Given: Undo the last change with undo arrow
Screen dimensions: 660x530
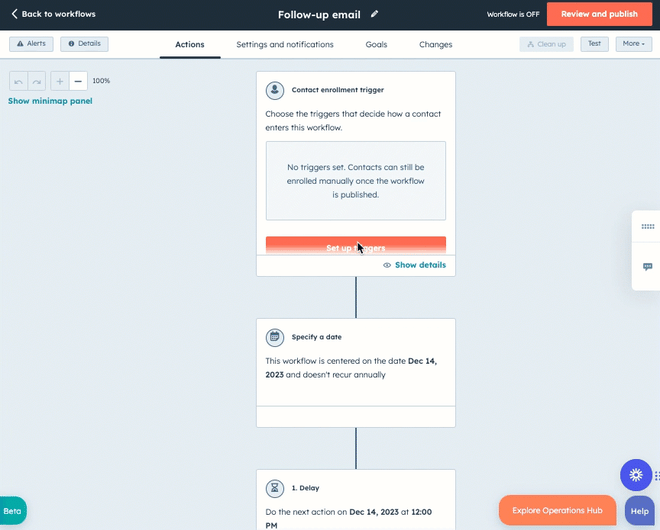Looking at the screenshot, I should pyautogui.click(x=19, y=81).
